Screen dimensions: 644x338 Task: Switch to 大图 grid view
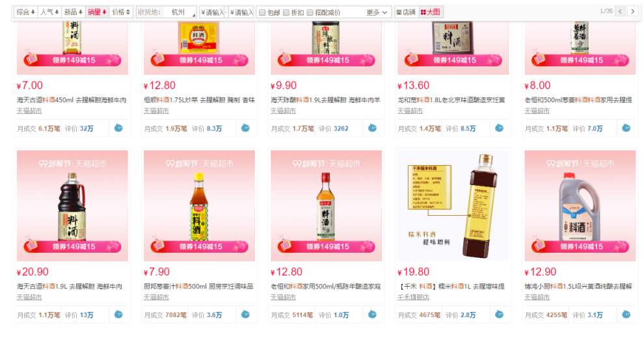point(430,12)
